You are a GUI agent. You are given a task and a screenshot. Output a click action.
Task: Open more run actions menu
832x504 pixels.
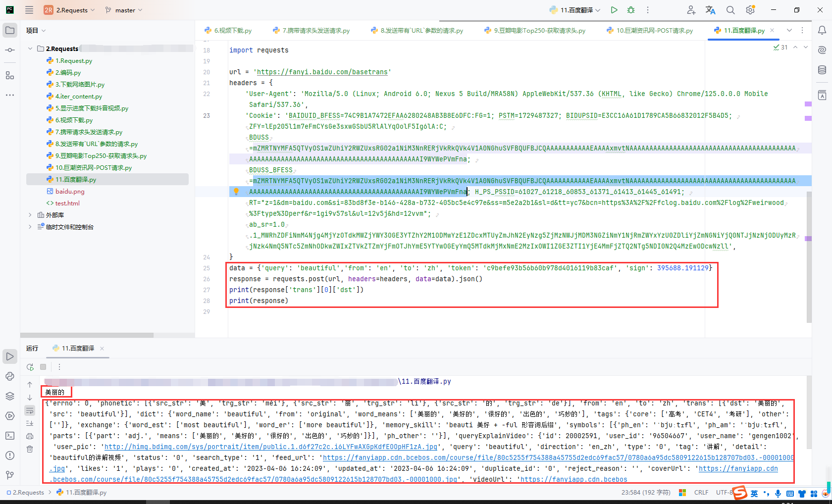pos(647,10)
